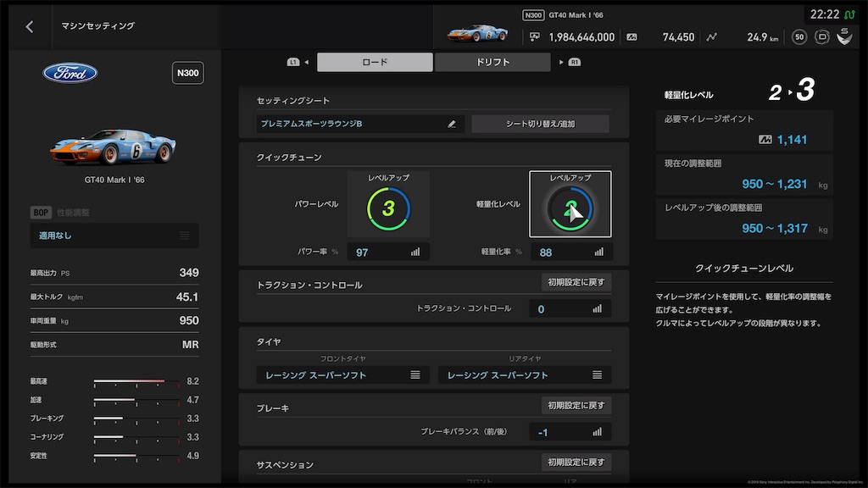Adjust the 軽量化率 value 88

click(x=571, y=252)
